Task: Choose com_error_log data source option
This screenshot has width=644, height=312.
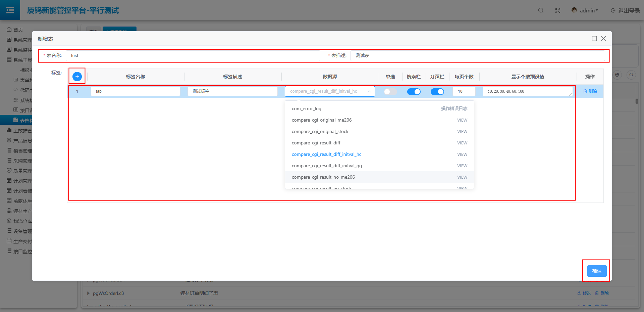Action: (x=307, y=108)
